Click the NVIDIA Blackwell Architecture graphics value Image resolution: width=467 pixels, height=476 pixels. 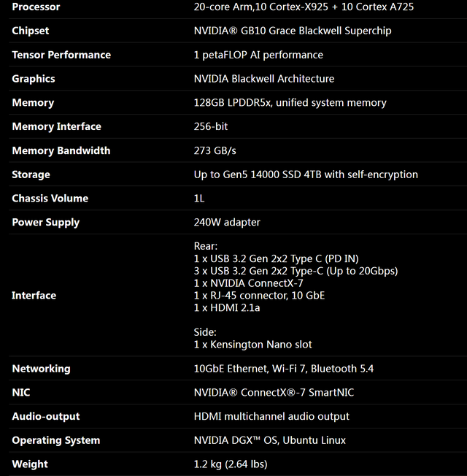pos(263,79)
